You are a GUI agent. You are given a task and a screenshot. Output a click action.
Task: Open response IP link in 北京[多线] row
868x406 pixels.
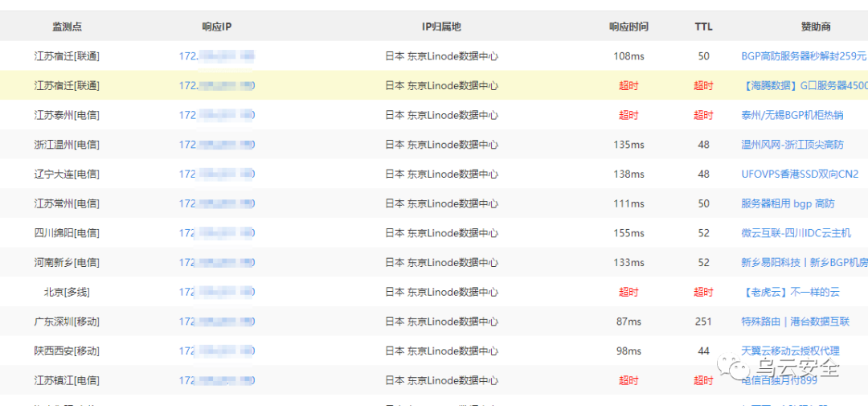click(x=216, y=292)
